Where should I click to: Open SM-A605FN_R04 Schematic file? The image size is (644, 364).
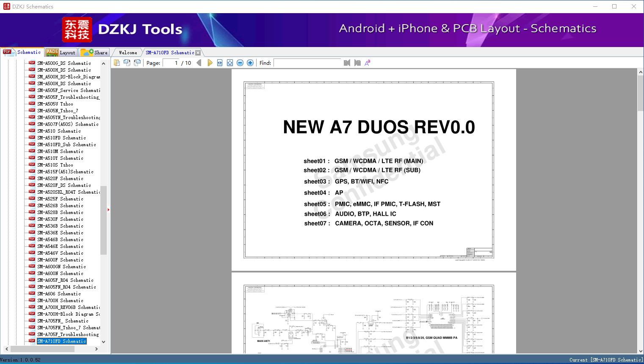click(x=66, y=287)
